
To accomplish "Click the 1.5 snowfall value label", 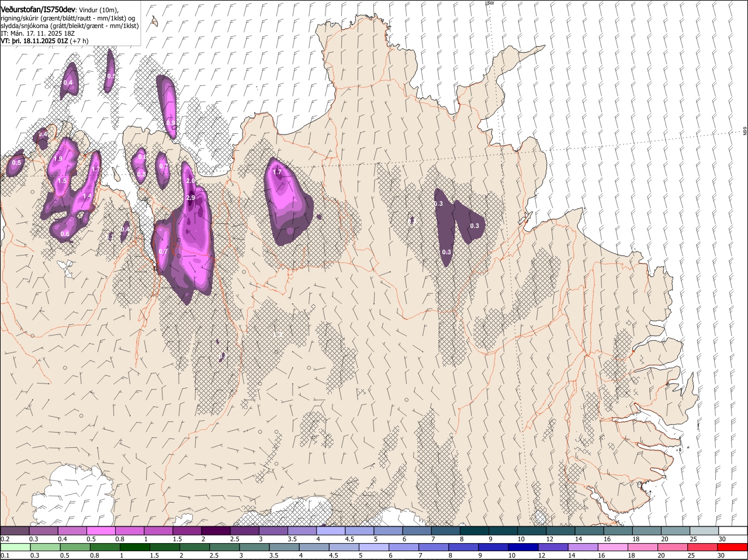I will tap(63, 181).
